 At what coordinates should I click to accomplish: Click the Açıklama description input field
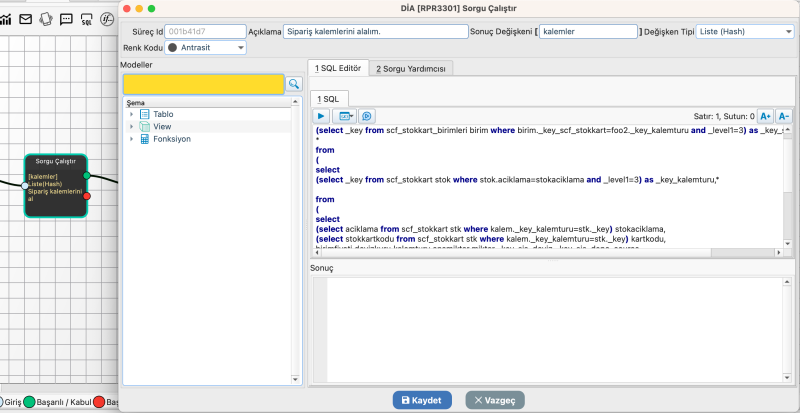pos(375,31)
